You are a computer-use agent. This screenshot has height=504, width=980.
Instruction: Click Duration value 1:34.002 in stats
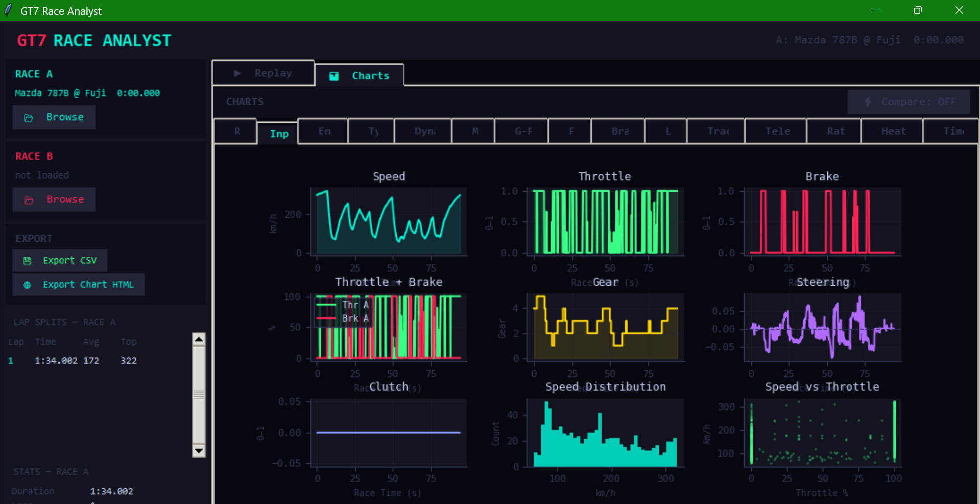[111, 491]
